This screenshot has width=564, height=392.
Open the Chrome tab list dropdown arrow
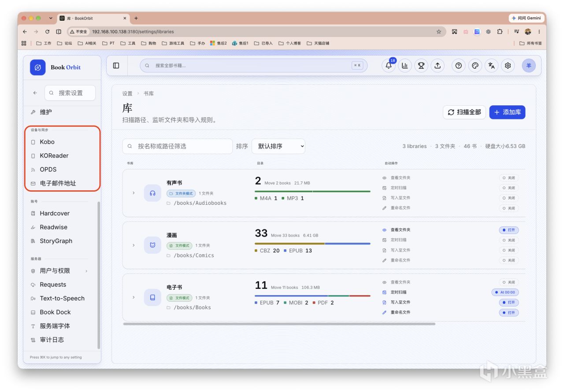(51, 18)
